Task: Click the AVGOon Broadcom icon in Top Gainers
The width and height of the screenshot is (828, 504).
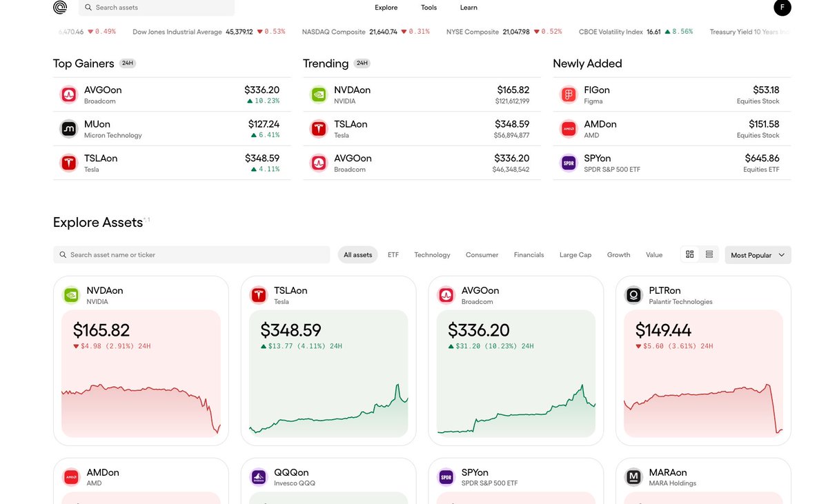Action: tap(69, 94)
